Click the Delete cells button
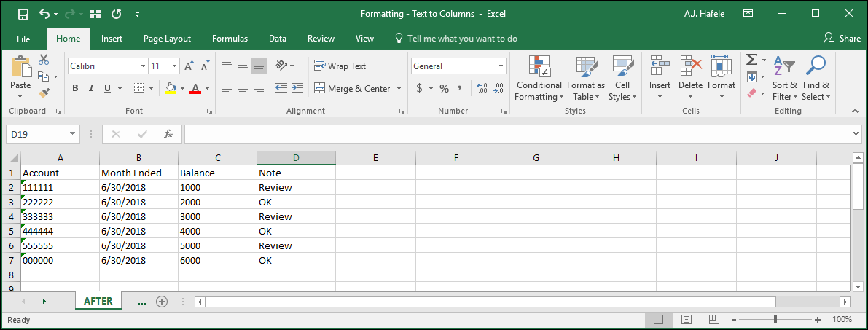The width and height of the screenshot is (868, 330). (690, 78)
